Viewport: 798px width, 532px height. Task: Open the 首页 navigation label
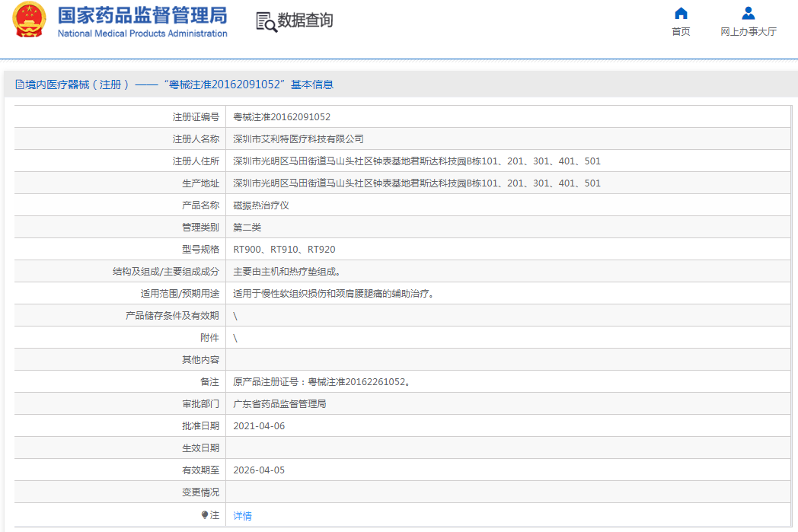click(x=681, y=32)
